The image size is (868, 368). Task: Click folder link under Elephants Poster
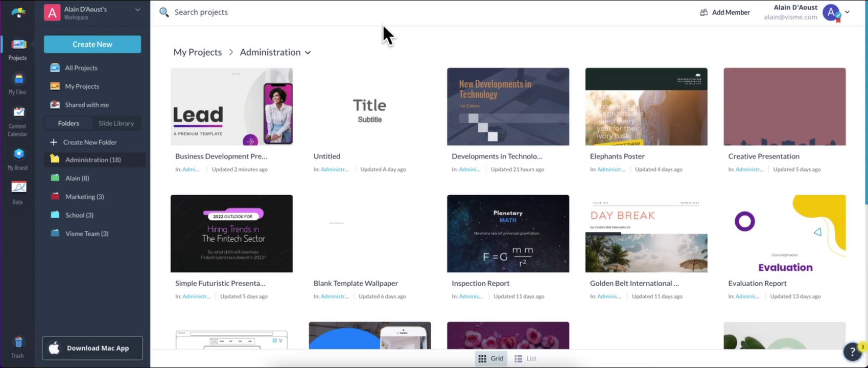point(611,169)
